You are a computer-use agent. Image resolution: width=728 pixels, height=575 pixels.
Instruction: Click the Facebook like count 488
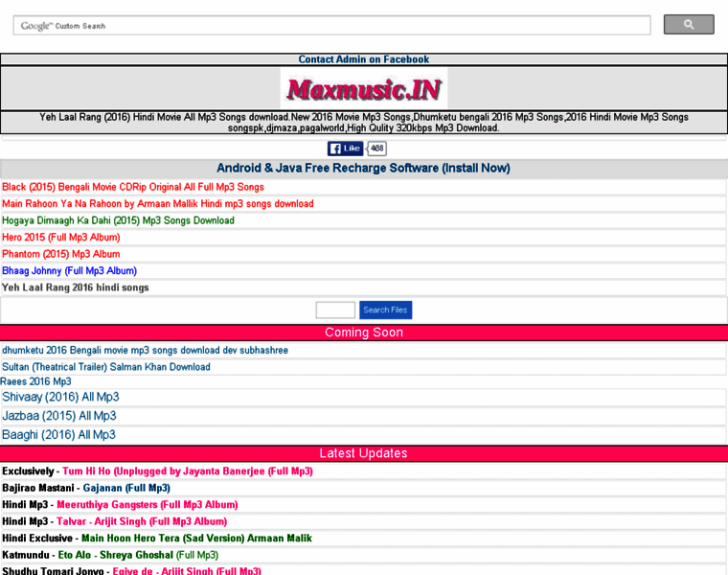377,149
